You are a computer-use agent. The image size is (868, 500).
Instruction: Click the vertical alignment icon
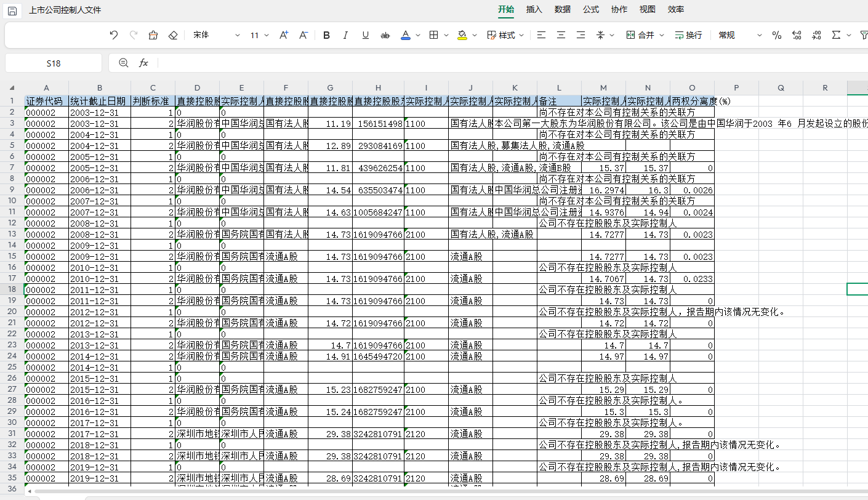point(601,35)
